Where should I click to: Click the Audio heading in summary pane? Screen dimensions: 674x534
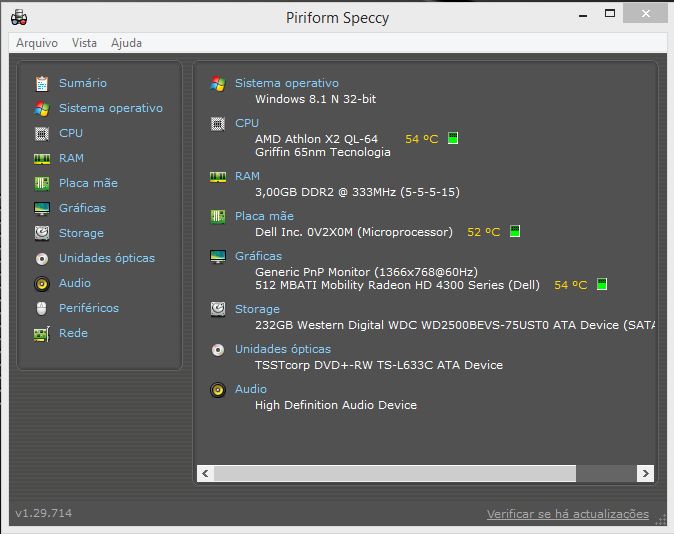coord(251,389)
